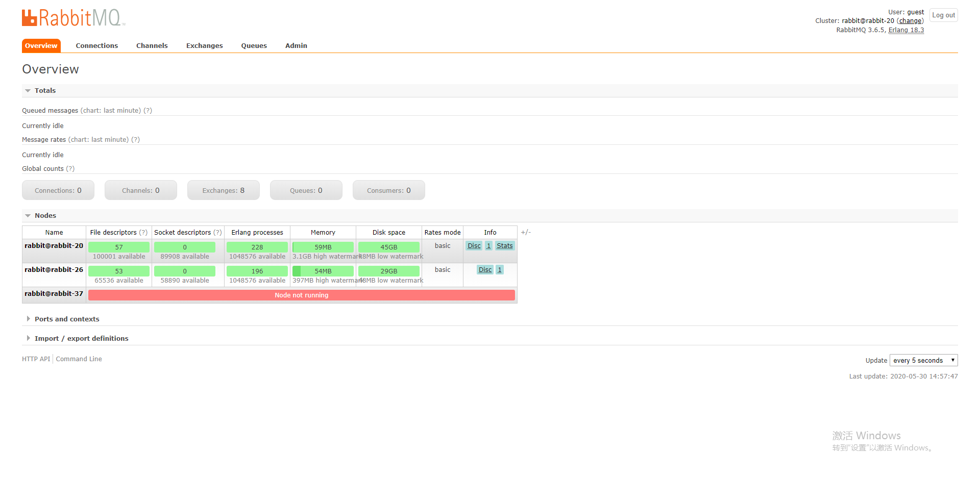Viewport: 980px width, 478px height.
Task: Go to the Channels tab
Action: click(x=152, y=45)
